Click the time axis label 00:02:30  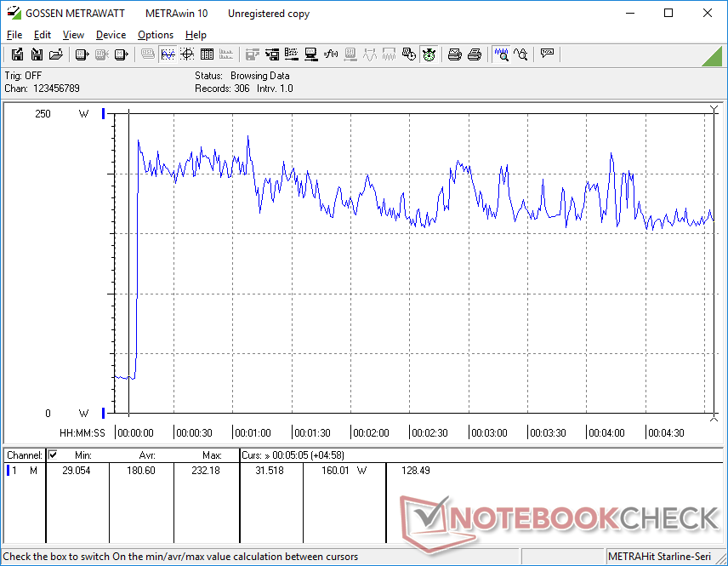coord(429,433)
